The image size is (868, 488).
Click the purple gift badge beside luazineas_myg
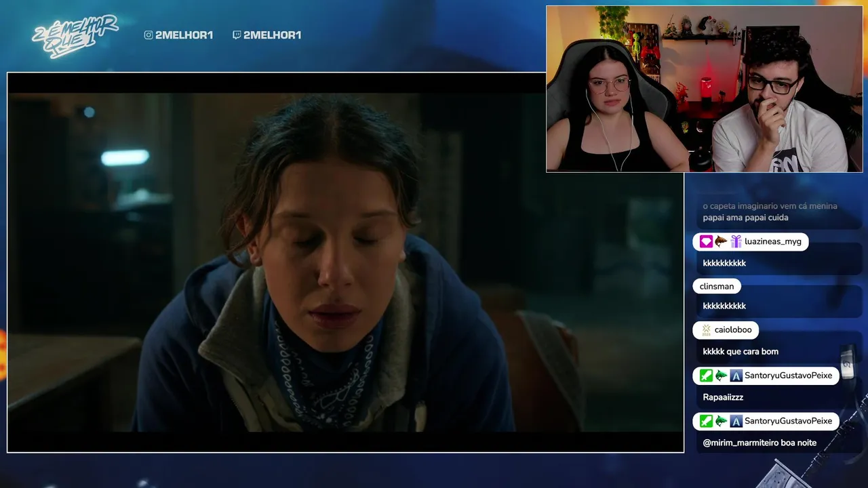point(736,241)
